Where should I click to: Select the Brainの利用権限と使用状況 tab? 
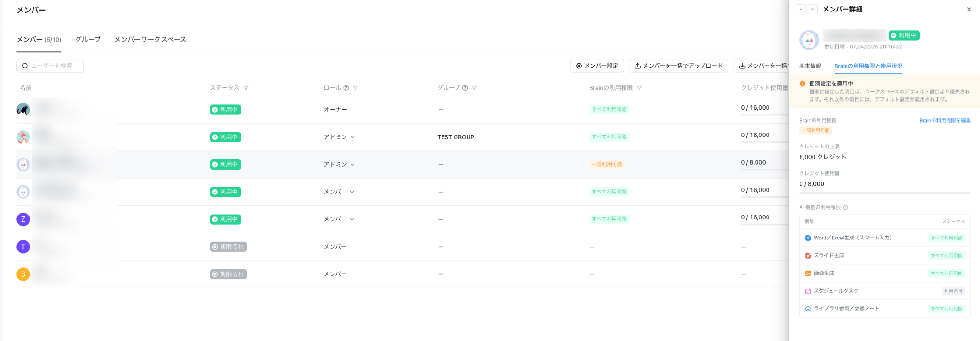[869, 66]
